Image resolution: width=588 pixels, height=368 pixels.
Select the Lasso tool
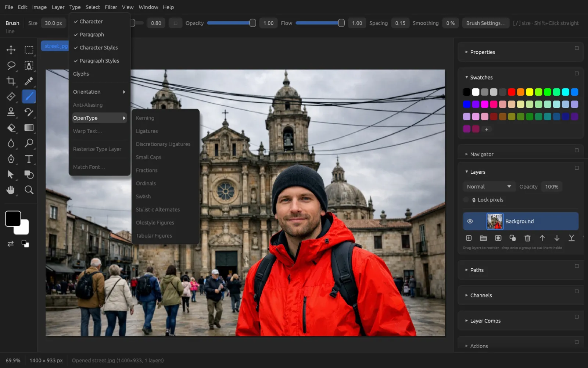[x=11, y=66]
